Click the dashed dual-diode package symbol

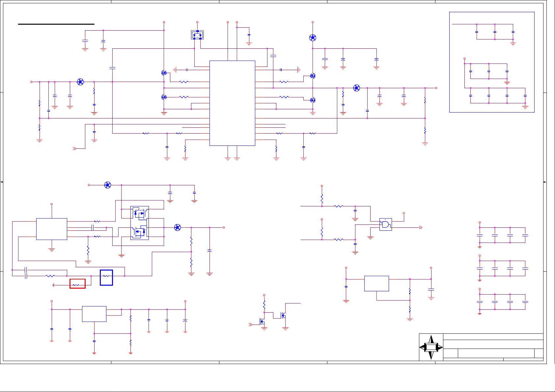[x=197, y=35]
